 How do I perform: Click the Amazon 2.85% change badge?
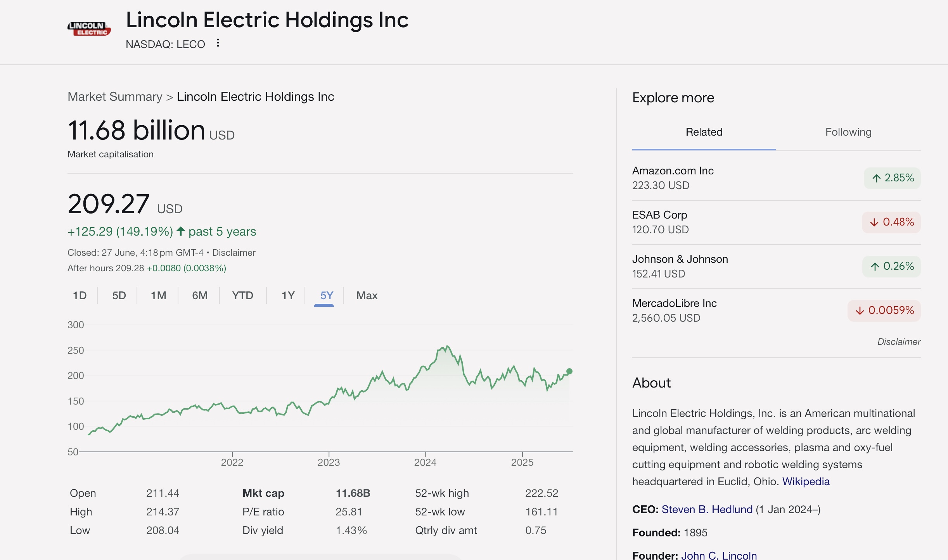click(x=892, y=178)
